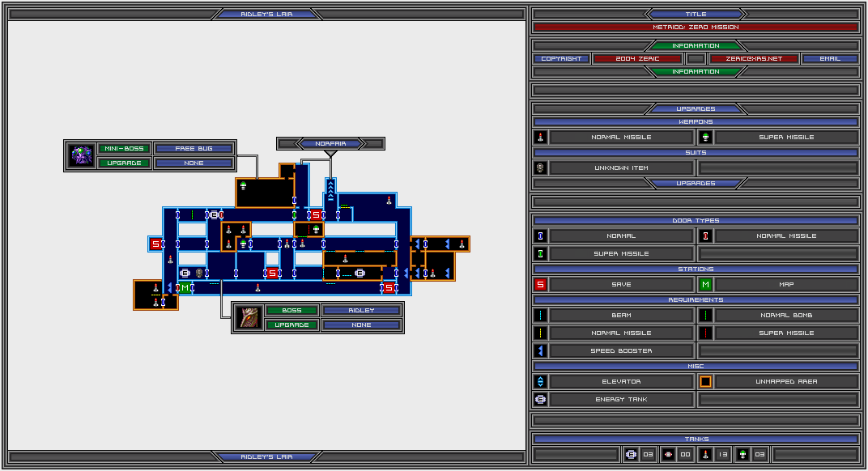
Task: Click the Normal Missile door type icon
Action: [x=705, y=236]
